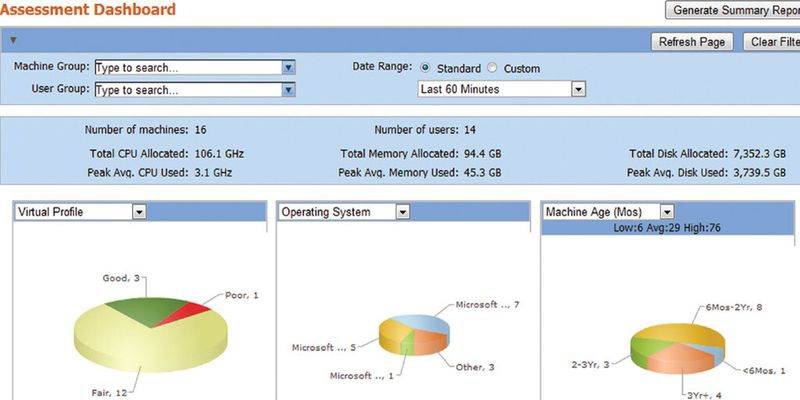Click the Total Memory Allocated value 94.4 GB
The width and height of the screenshot is (800, 400).
pyautogui.click(x=483, y=154)
